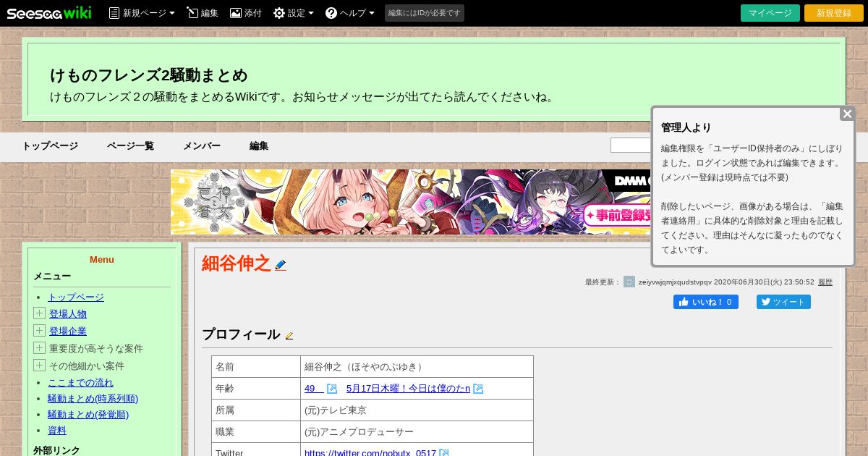The width and height of the screenshot is (868, 456).
Task: Click the (元)アニメプロデューサー table cell
Action: [417, 432]
